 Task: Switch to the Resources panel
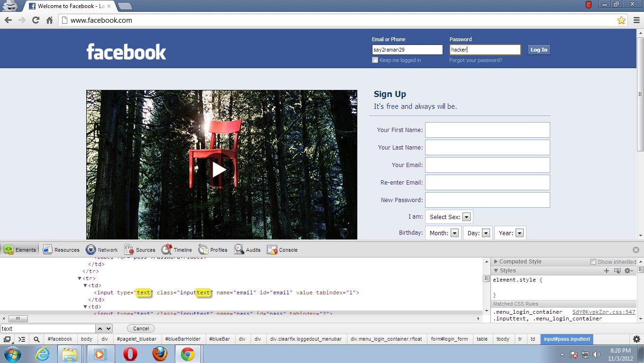point(61,250)
